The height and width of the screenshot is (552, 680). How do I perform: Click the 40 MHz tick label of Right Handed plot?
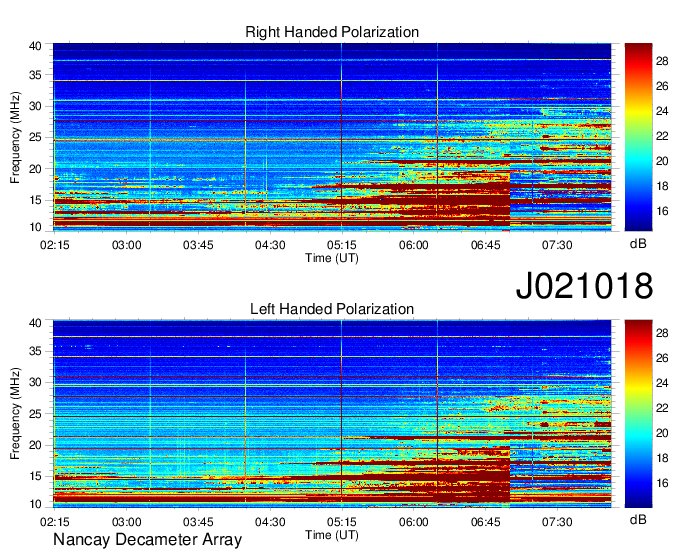click(x=35, y=46)
